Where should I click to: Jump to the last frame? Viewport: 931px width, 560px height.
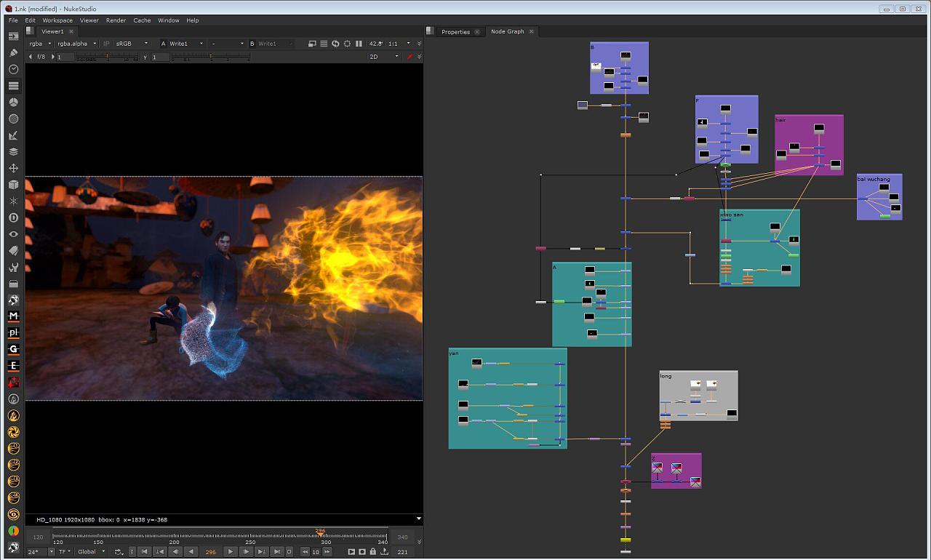[x=277, y=552]
